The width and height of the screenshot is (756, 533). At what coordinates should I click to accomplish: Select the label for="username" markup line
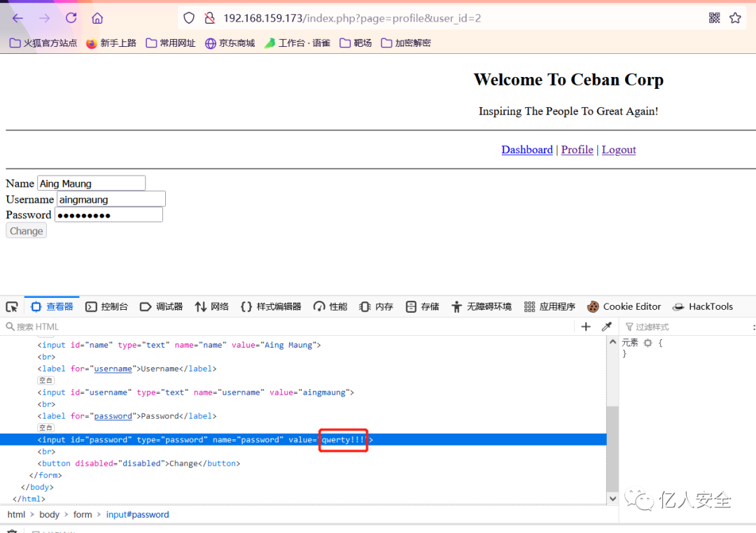pyautogui.click(x=127, y=369)
